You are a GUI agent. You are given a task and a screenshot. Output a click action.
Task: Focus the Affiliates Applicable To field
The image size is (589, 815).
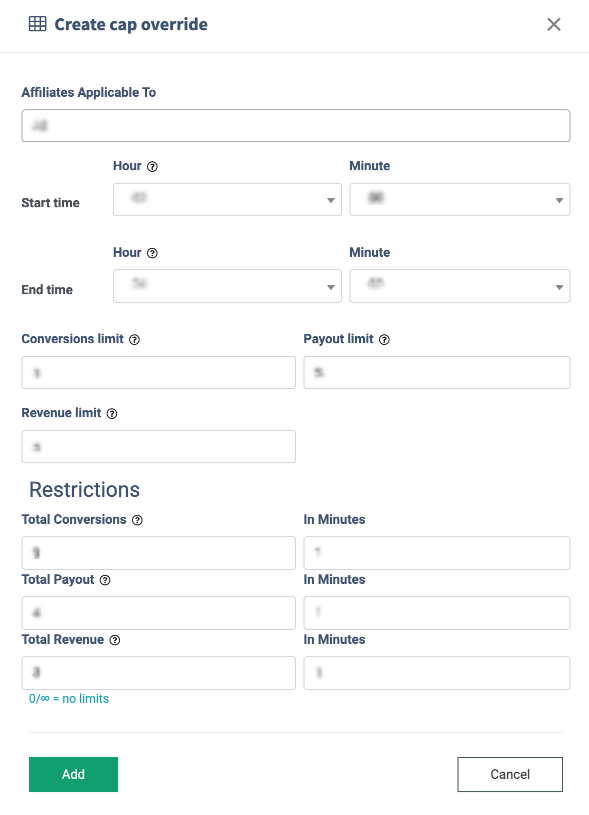[296, 125]
